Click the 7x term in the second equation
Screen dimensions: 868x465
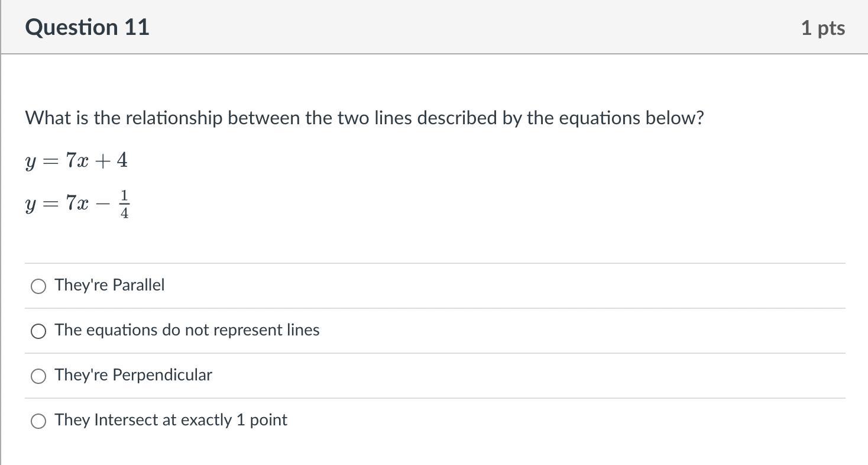pyautogui.click(x=77, y=204)
